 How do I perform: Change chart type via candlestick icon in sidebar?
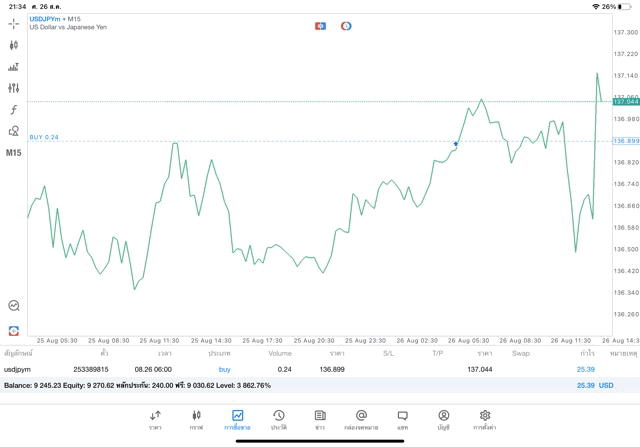point(13,45)
